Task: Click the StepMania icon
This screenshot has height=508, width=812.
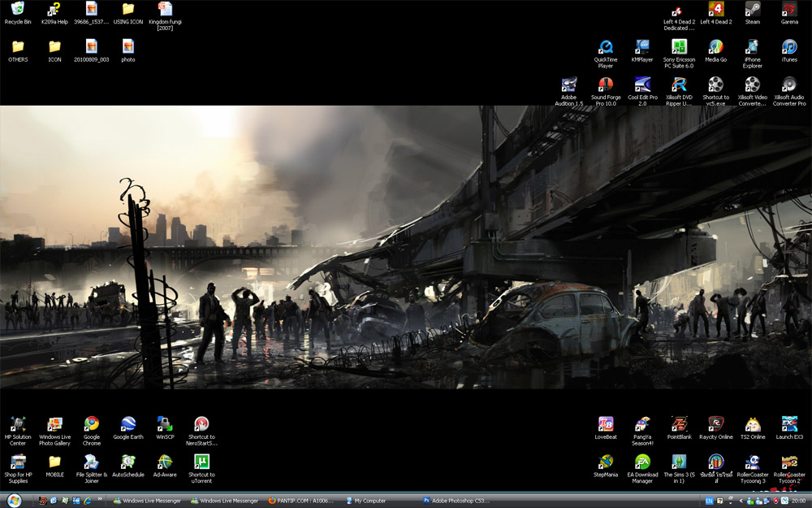Action: pos(606,466)
